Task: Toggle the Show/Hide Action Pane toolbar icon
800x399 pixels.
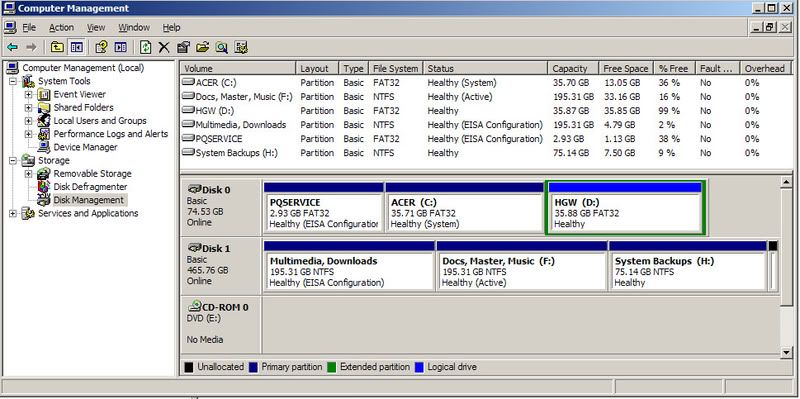Action: click(x=120, y=47)
